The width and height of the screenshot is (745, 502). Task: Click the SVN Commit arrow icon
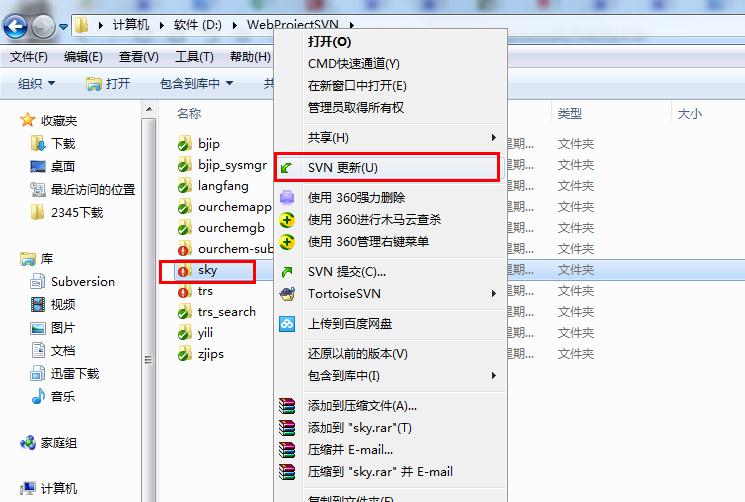pos(287,272)
